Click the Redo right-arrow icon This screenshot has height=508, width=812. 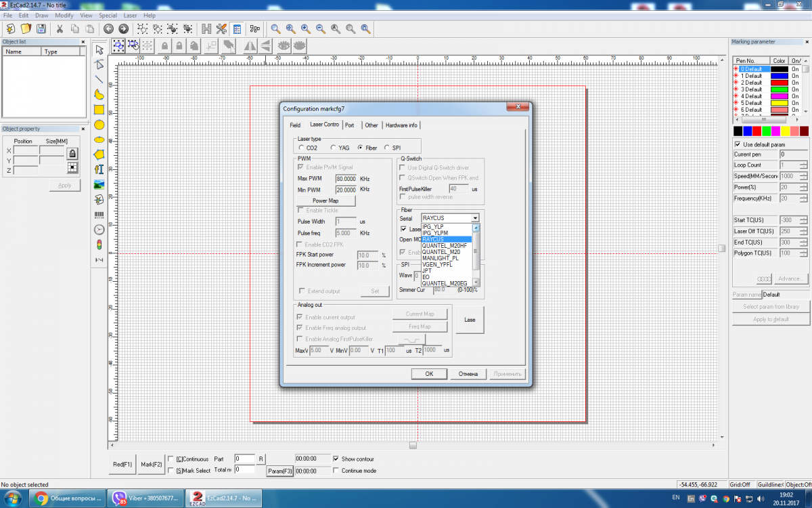tap(123, 28)
